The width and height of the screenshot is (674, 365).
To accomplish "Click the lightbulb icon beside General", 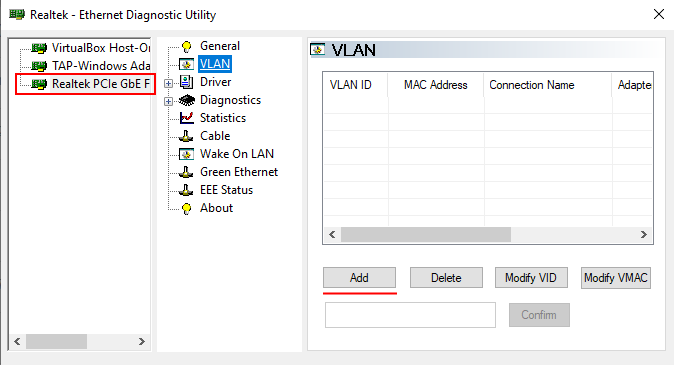I will (187, 46).
